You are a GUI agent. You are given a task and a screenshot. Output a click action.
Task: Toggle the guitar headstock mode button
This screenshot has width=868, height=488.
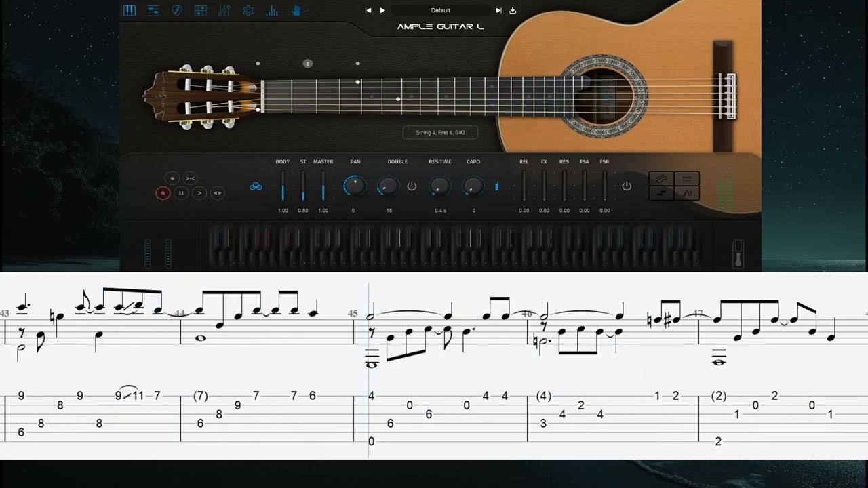point(662,179)
